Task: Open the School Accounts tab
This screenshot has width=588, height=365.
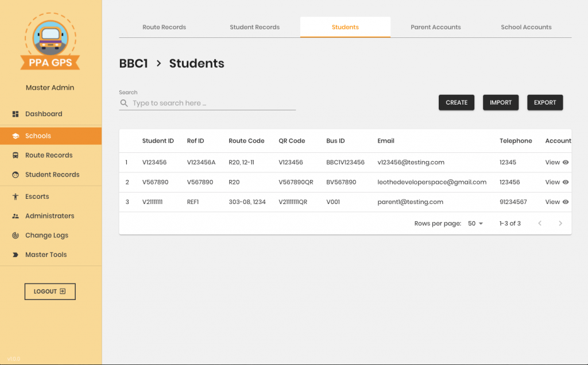Action: [x=526, y=27]
